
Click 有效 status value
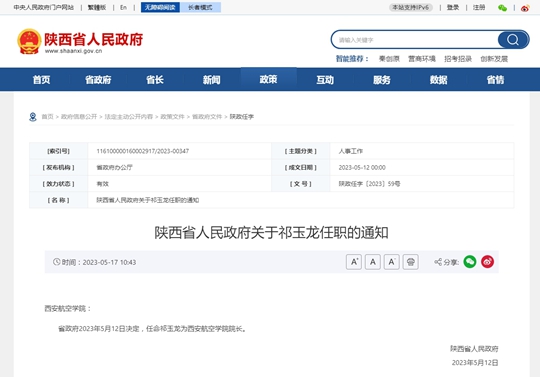(103, 184)
